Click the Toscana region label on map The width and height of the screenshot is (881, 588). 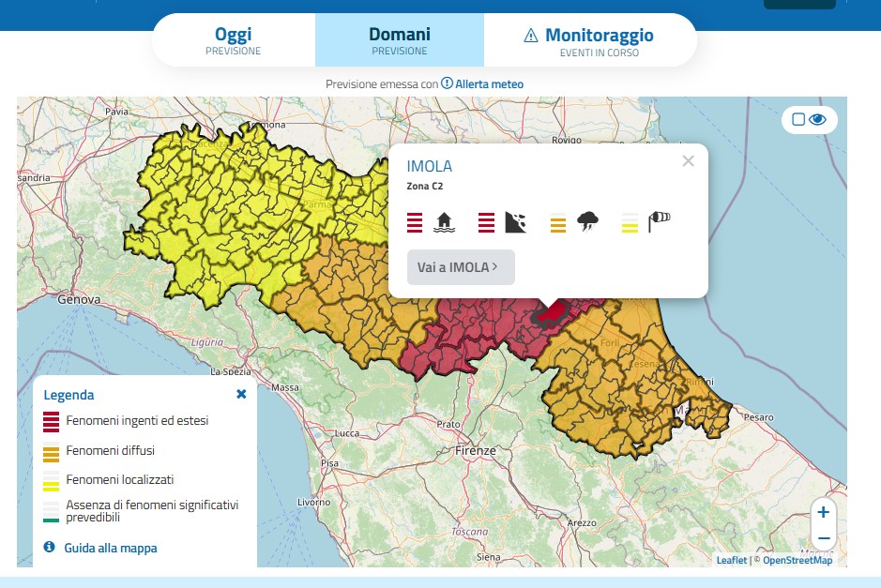click(x=470, y=532)
